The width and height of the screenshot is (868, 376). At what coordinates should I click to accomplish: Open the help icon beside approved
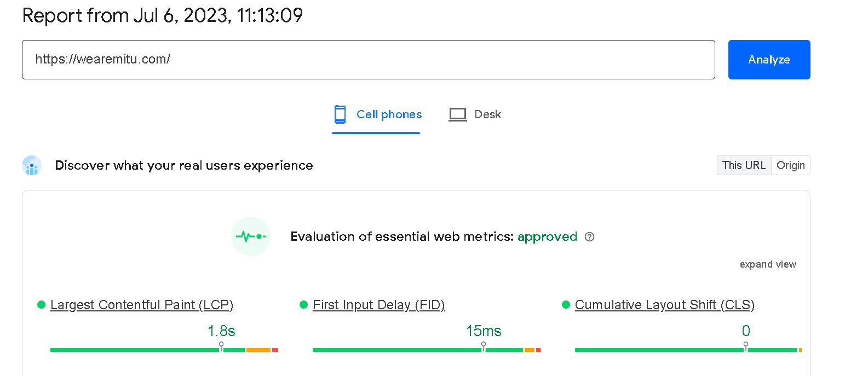[590, 237]
